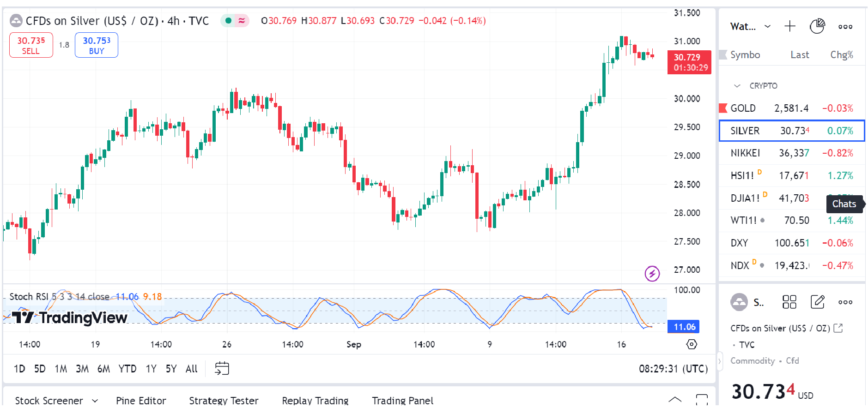Select the 1M time range
This screenshot has width=868, height=408.
coord(61,369)
